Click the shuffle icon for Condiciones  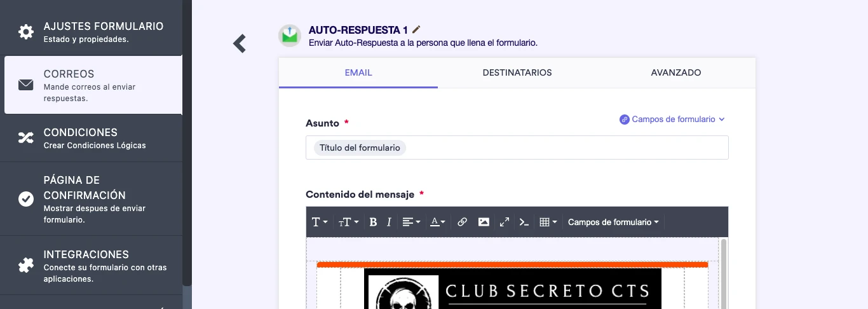click(26, 138)
